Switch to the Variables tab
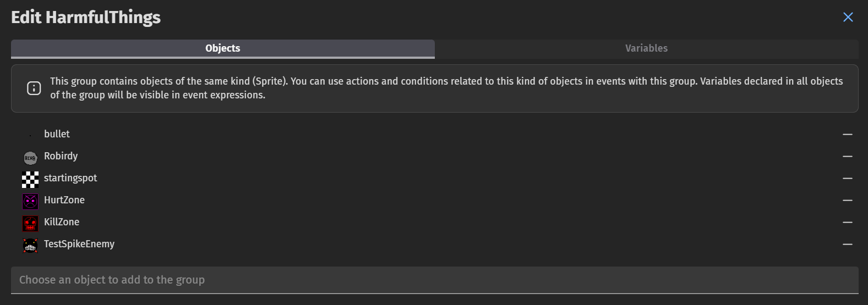This screenshot has height=305, width=868. 646,48
